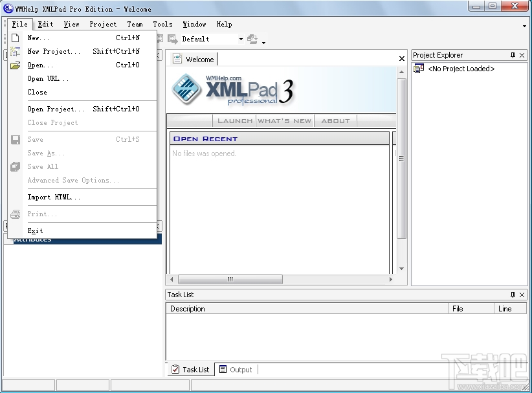Open the Team menu
This screenshot has height=393, width=532.
(135, 24)
